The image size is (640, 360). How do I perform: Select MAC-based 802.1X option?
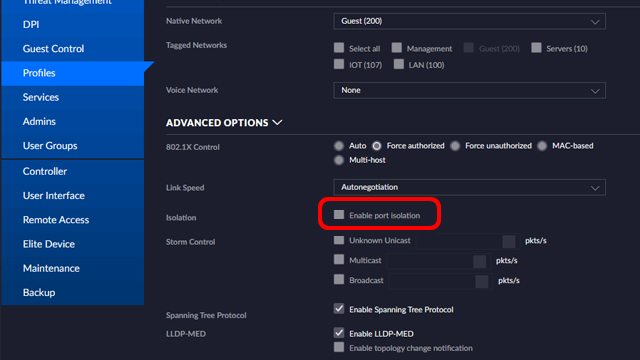pos(542,146)
